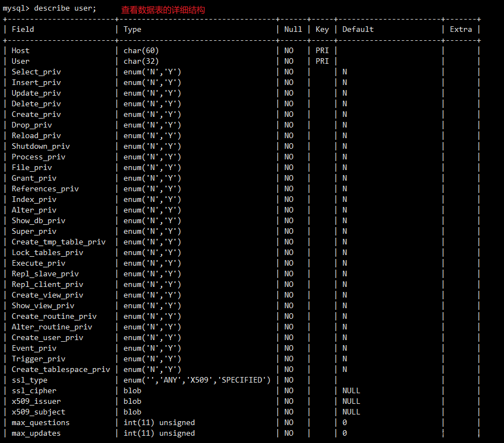Click the 'Execute_priv' field name

click(39, 263)
